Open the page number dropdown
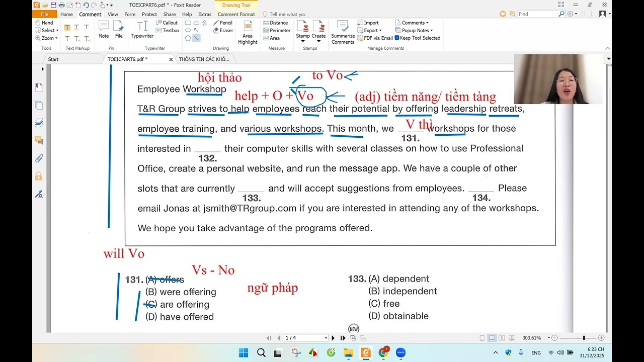Viewport: 644px width, 362px height. tap(326, 338)
